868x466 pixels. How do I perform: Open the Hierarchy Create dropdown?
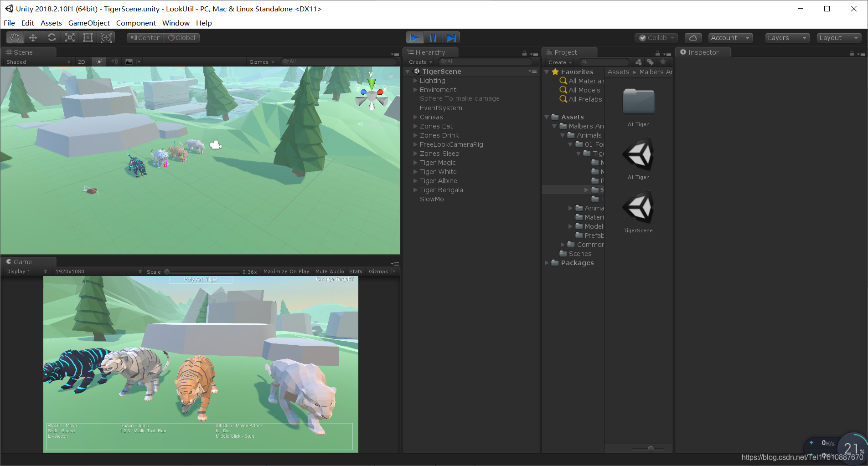(x=420, y=62)
